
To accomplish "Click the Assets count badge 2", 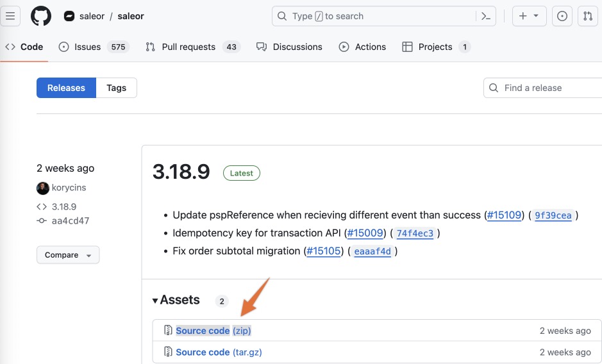I will click(222, 301).
